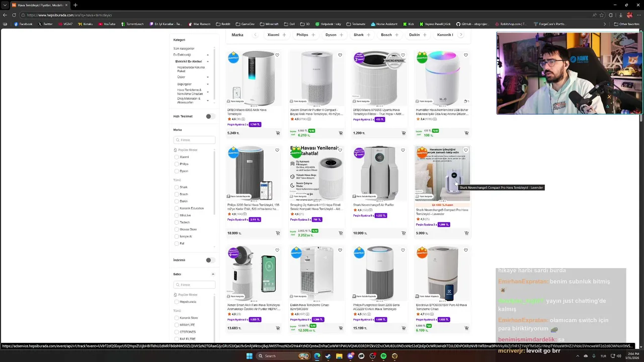The image size is (644, 362).
Task: Add DREO Macro AP606S filter to cart
Action: point(404,133)
